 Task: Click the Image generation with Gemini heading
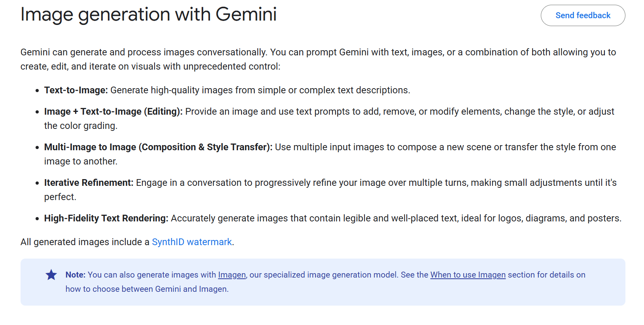149,15
